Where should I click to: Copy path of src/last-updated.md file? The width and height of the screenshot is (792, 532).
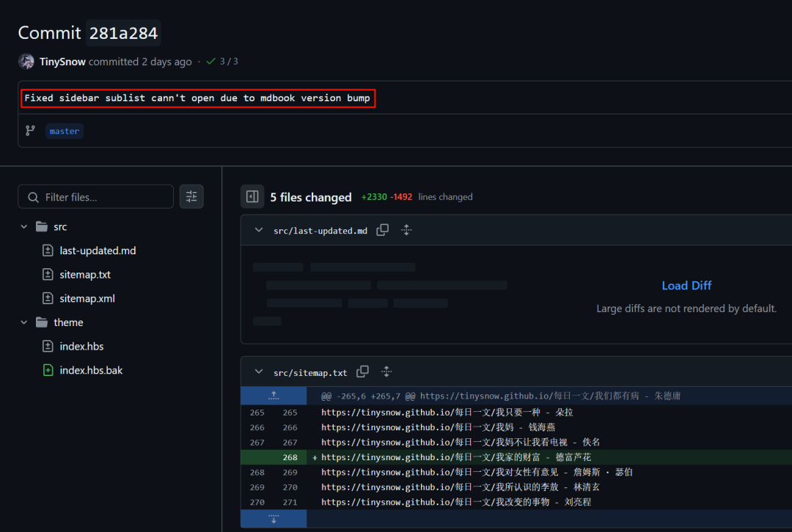[382, 230]
